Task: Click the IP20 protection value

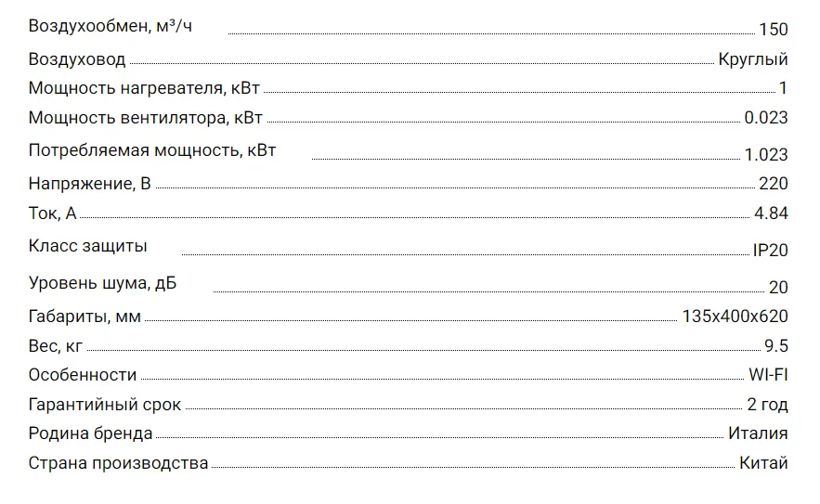Action: click(x=771, y=251)
